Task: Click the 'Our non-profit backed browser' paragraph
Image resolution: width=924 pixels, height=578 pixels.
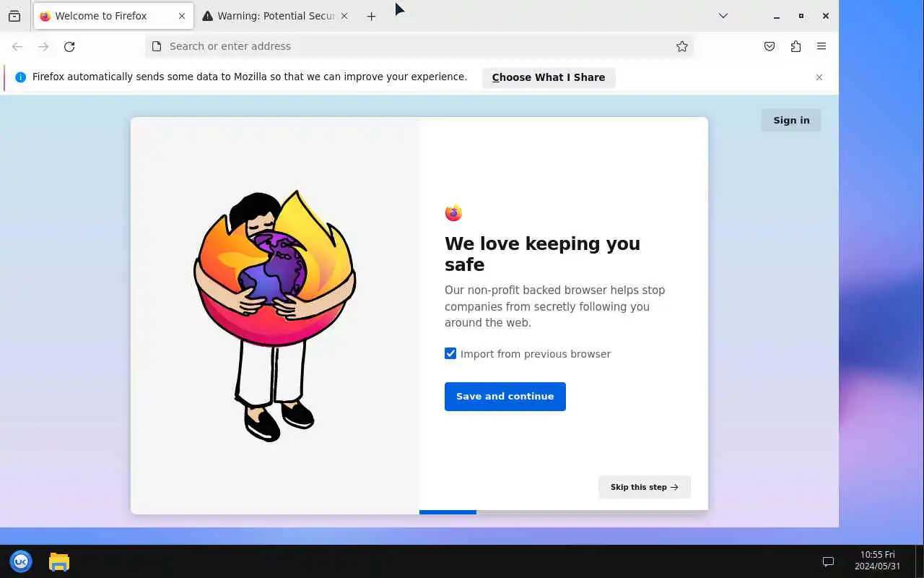Action: pos(554,306)
